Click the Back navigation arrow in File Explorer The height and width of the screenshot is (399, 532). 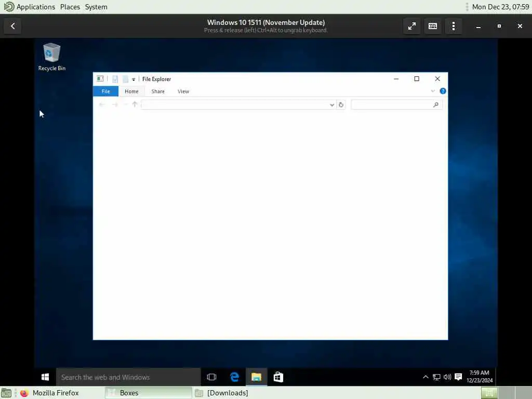click(x=102, y=104)
